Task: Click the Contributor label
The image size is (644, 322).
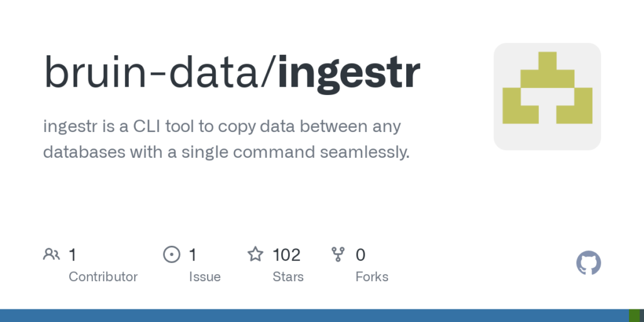Action: tap(103, 277)
